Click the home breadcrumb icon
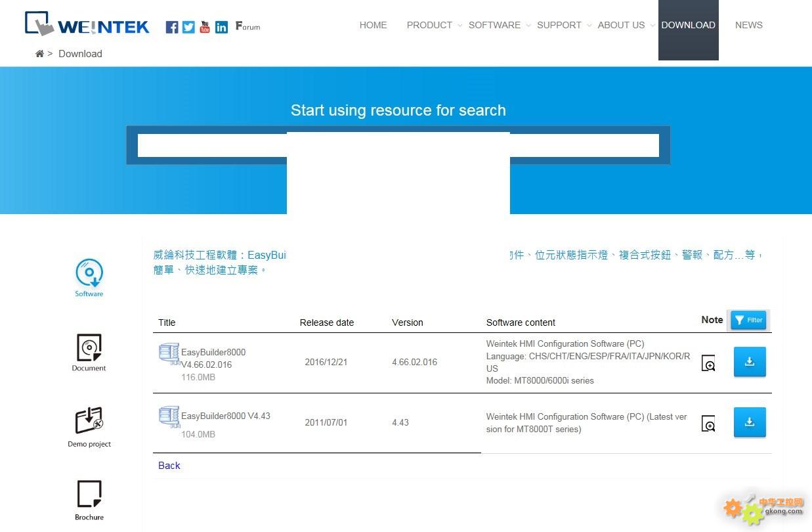812x532 pixels. (39, 54)
